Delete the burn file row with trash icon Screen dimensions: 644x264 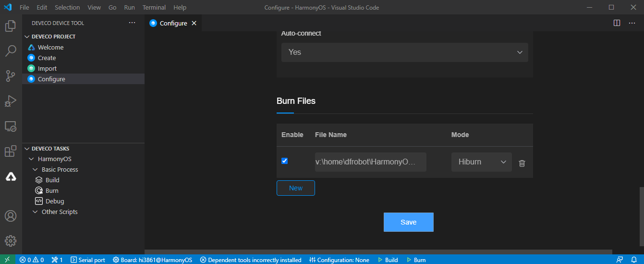(522, 163)
